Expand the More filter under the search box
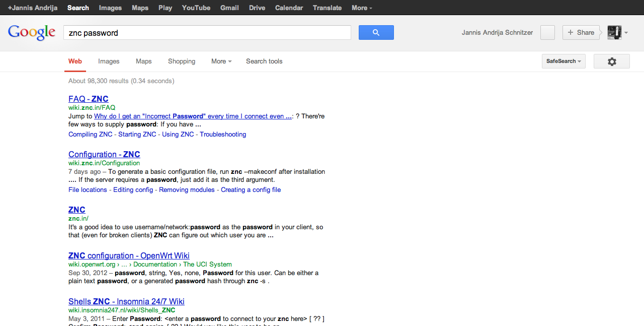Screen dimensions: 644x326 click(221, 61)
